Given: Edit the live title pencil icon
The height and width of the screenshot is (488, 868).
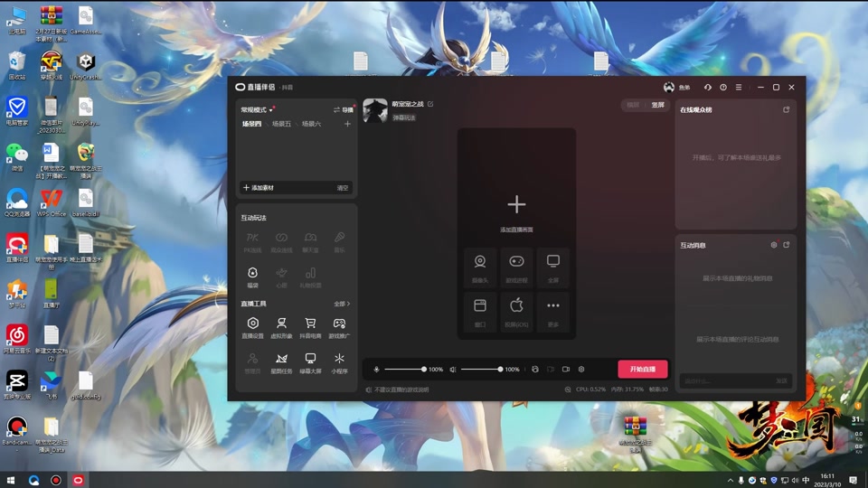Looking at the screenshot, I should [x=430, y=104].
